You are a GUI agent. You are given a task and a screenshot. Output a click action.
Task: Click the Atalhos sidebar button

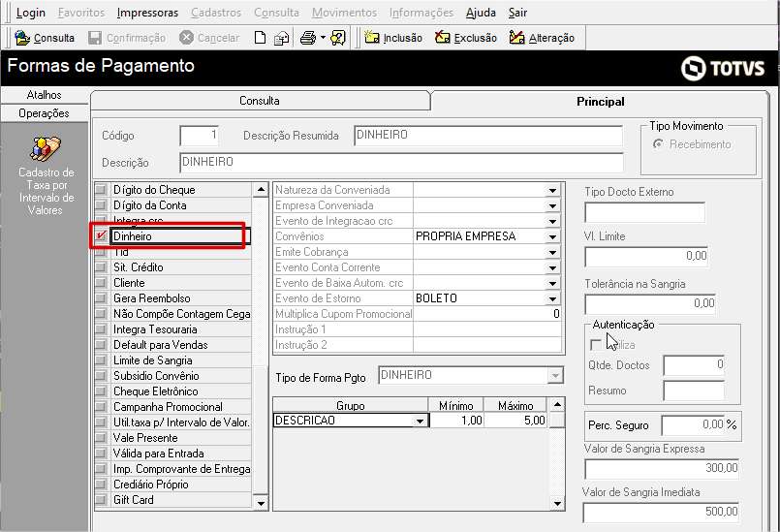click(45, 95)
